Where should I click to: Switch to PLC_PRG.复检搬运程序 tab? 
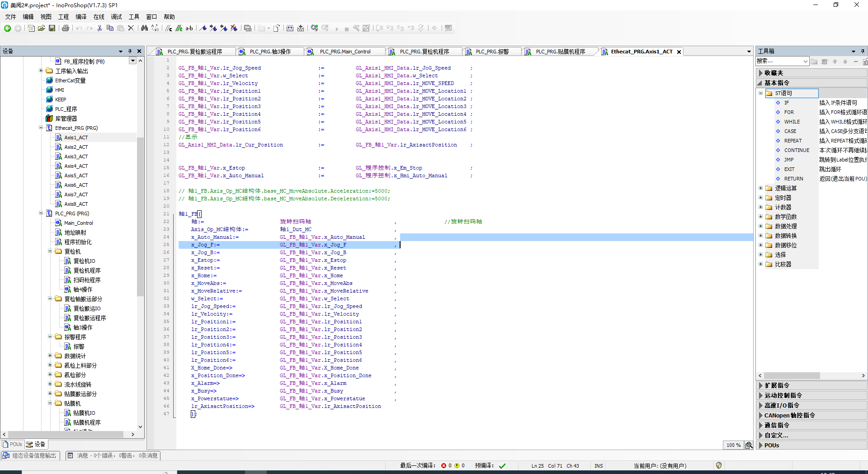click(194, 52)
